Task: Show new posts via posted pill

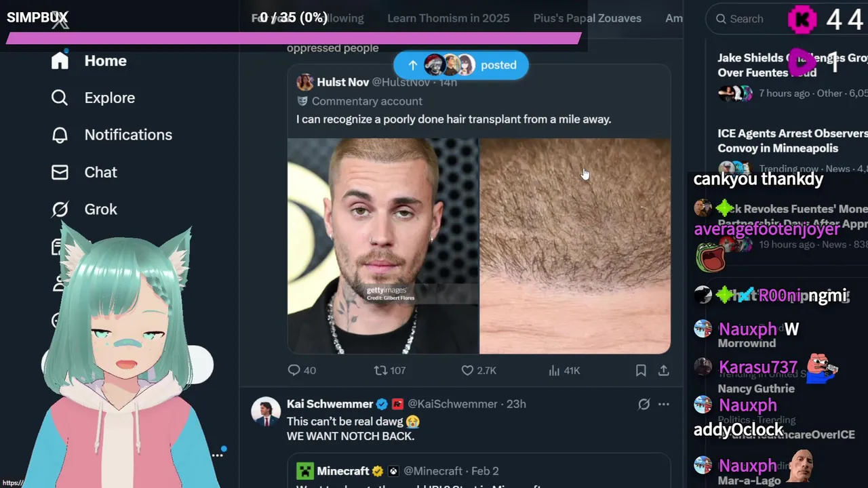Action: point(461,65)
